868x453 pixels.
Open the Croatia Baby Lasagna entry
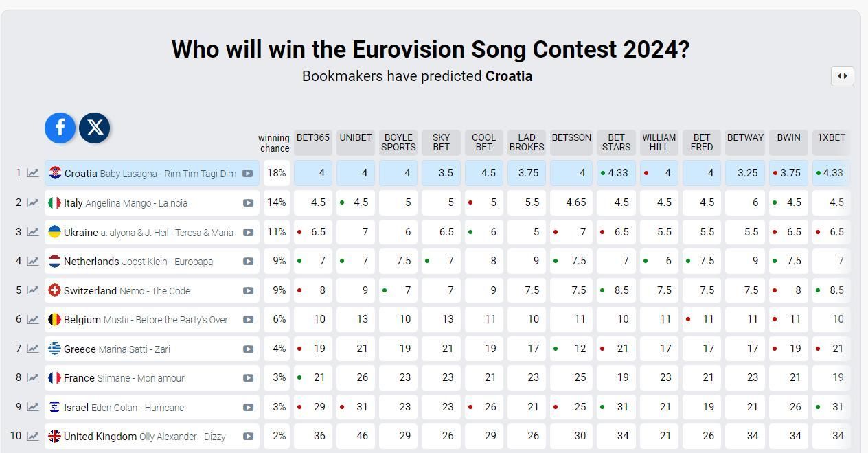(x=150, y=174)
